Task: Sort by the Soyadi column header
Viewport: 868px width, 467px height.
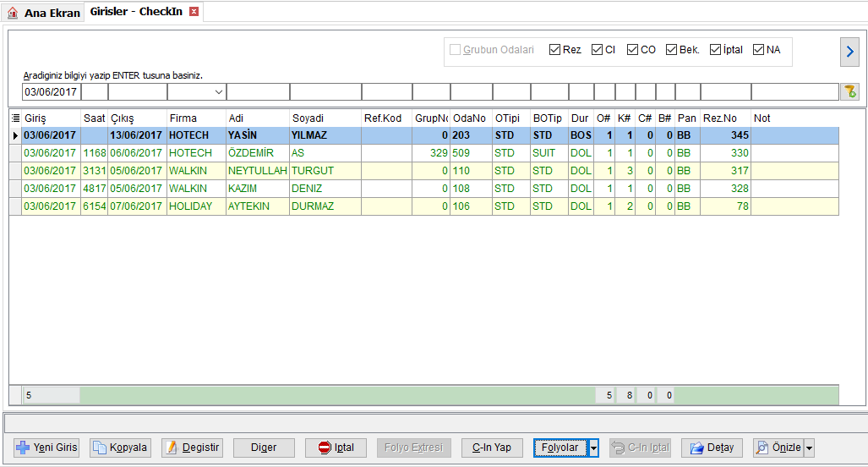Action: [325, 118]
